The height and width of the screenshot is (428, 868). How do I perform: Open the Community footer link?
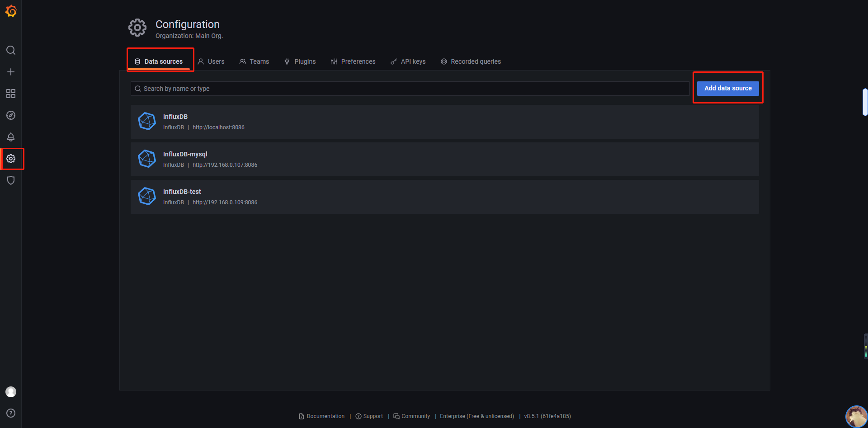click(x=412, y=416)
